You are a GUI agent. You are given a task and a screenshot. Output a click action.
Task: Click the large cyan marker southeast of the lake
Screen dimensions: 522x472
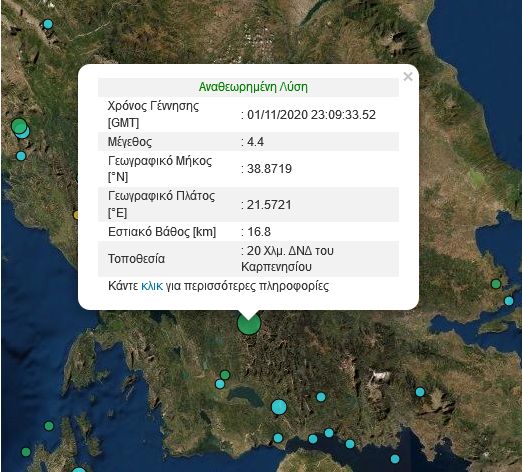pos(279,407)
